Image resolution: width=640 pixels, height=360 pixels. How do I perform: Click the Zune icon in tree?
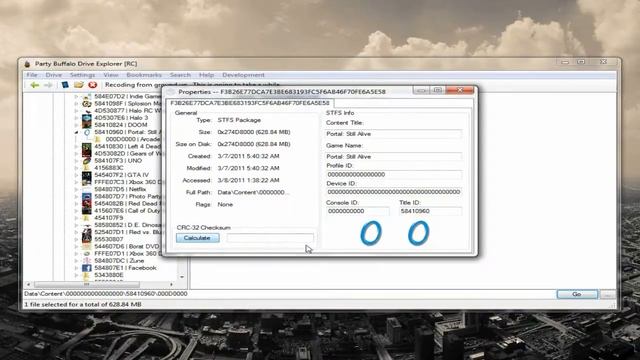point(87,261)
